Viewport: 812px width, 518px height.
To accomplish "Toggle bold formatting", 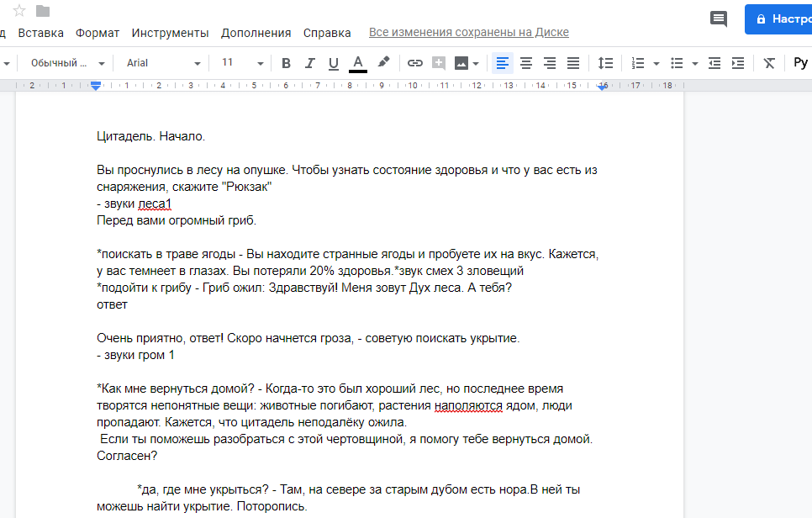I will (x=286, y=63).
